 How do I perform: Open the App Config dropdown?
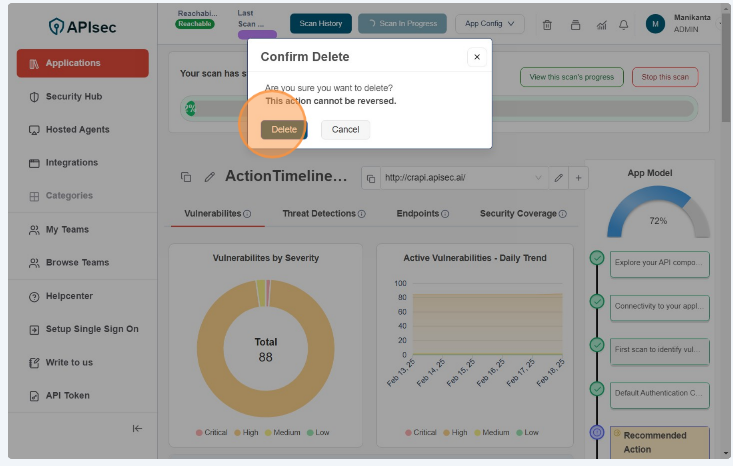(489, 24)
